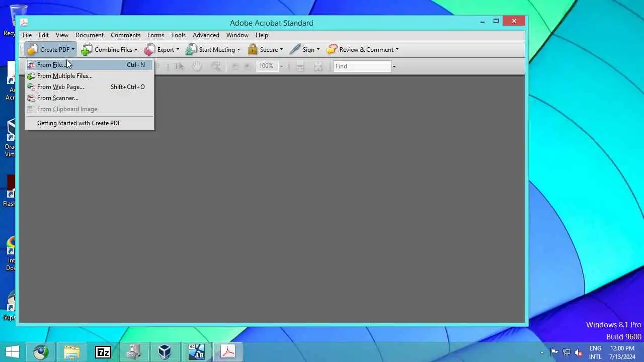Open the Window menu
This screenshot has width=644, height=362.
tap(237, 35)
